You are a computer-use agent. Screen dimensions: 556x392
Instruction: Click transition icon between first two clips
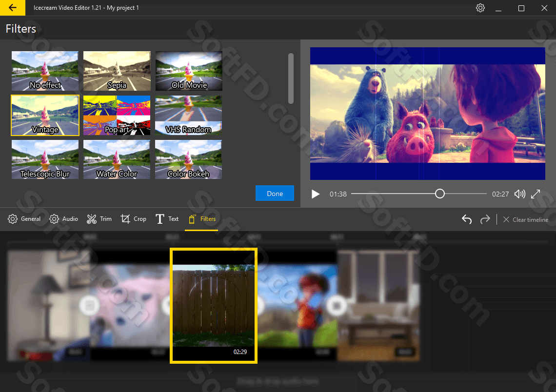tap(89, 306)
